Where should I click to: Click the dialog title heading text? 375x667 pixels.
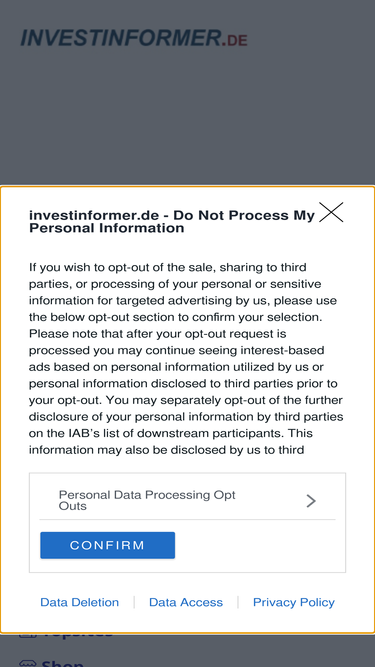(172, 221)
